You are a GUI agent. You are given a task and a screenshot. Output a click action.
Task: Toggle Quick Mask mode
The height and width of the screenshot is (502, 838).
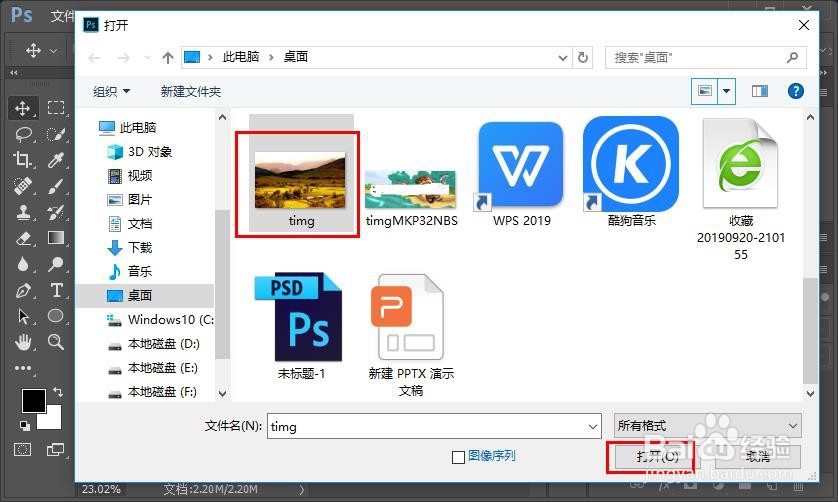click(22, 450)
